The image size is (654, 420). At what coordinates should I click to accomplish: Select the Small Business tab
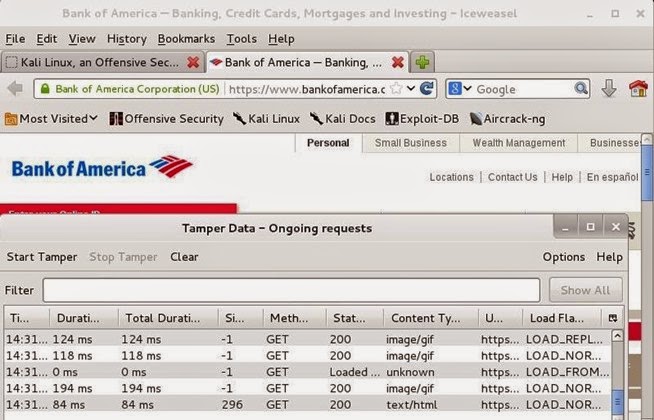[411, 143]
